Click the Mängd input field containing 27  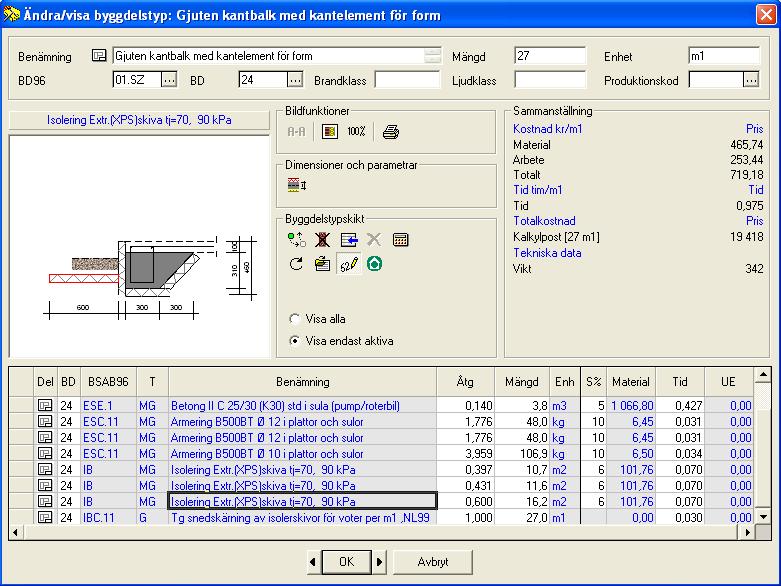click(549, 56)
